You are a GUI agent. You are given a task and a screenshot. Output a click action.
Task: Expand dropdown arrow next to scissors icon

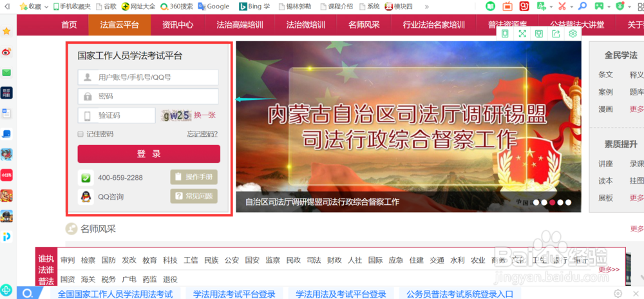(x=571, y=6)
